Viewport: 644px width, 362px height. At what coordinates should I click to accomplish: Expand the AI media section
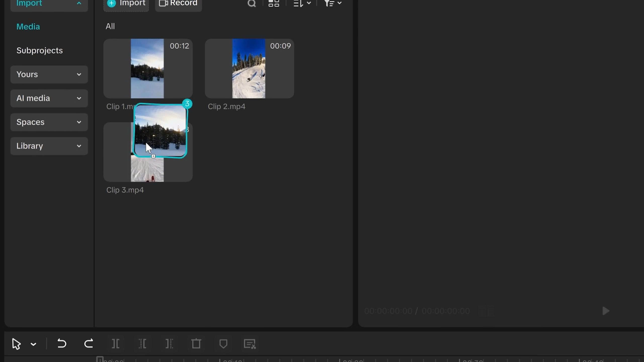pyautogui.click(x=49, y=98)
